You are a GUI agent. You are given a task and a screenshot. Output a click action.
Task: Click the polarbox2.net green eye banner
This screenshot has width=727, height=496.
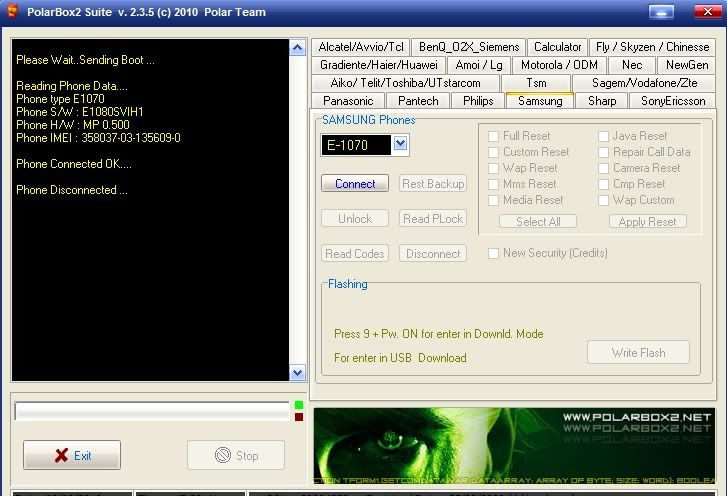pos(515,446)
